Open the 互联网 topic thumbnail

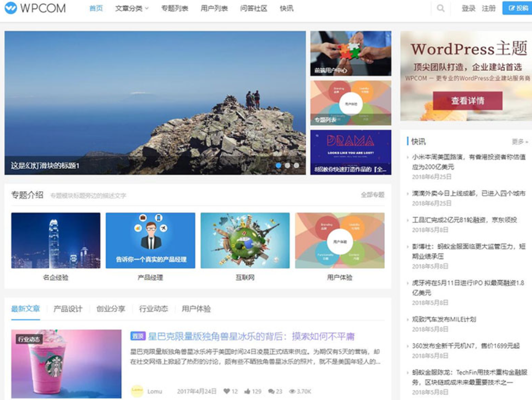coord(245,241)
